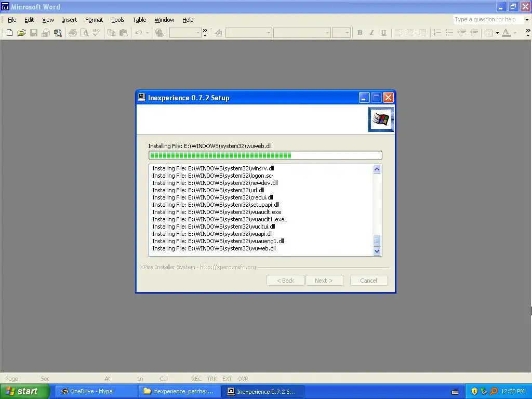Open the help question history dropdown
The width and height of the screenshot is (532, 399).
[x=527, y=20]
